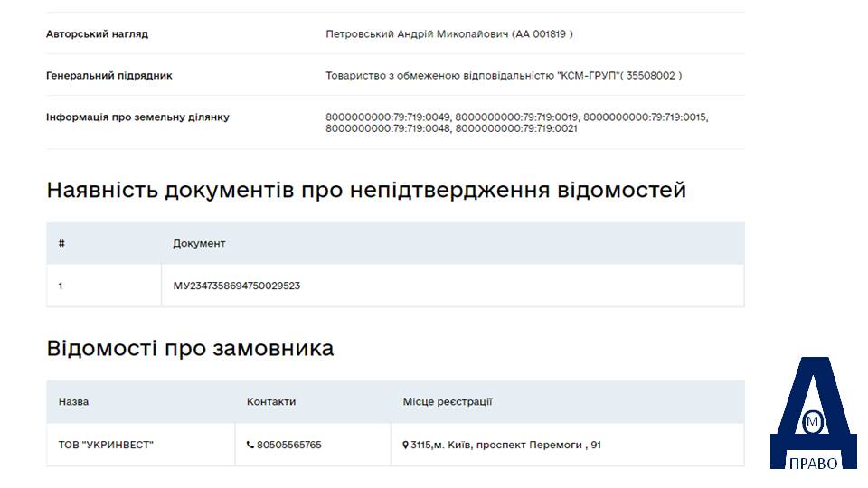This screenshot has height=488, width=868.
Task: Click phone number 80505565765
Action: point(289,445)
